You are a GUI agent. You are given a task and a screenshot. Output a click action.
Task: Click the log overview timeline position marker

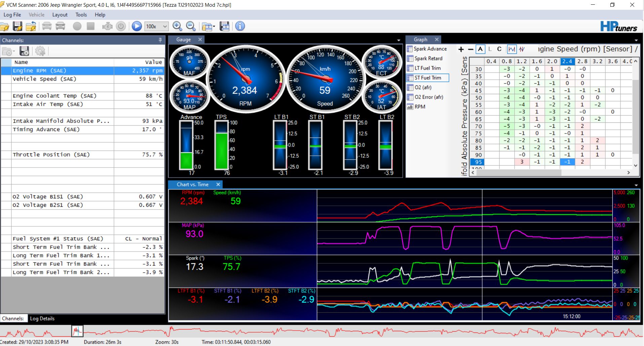pos(77,331)
